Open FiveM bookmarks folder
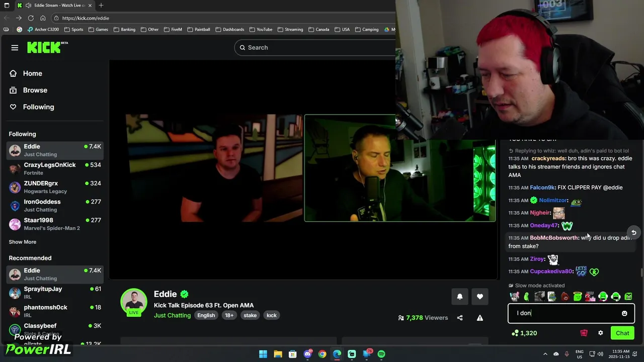The height and width of the screenshot is (362, 644). 173,30
